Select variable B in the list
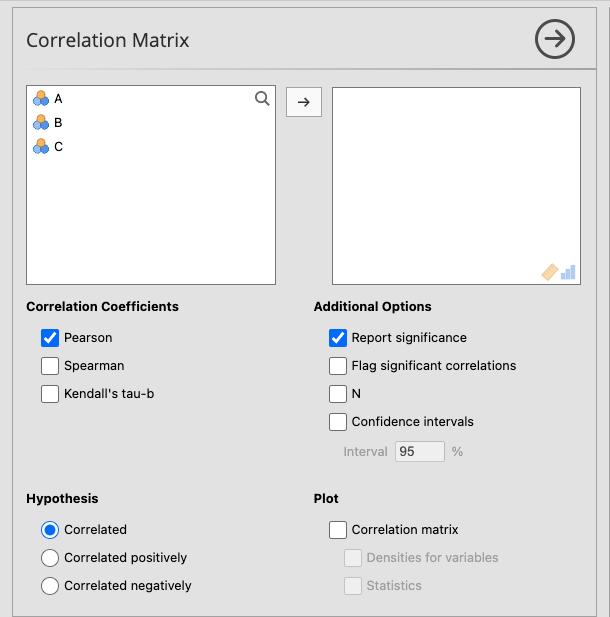Screen dimensions: 610x617 click(x=58, y=123)
